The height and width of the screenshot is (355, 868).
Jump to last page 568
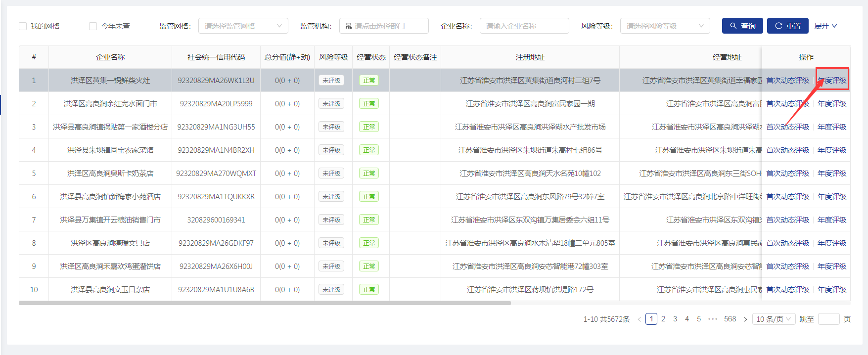tap(730, 319)
